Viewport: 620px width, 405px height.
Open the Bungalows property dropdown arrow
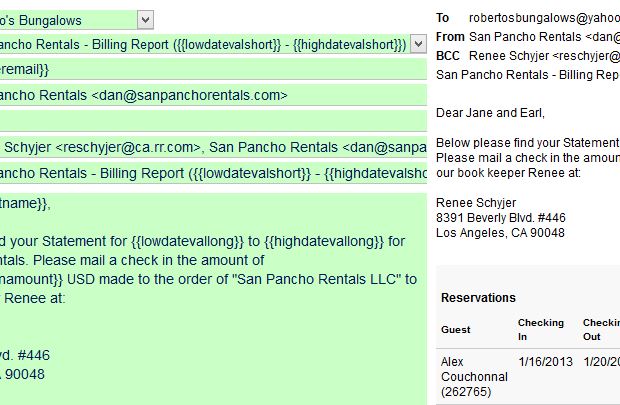tap(145, 20)
